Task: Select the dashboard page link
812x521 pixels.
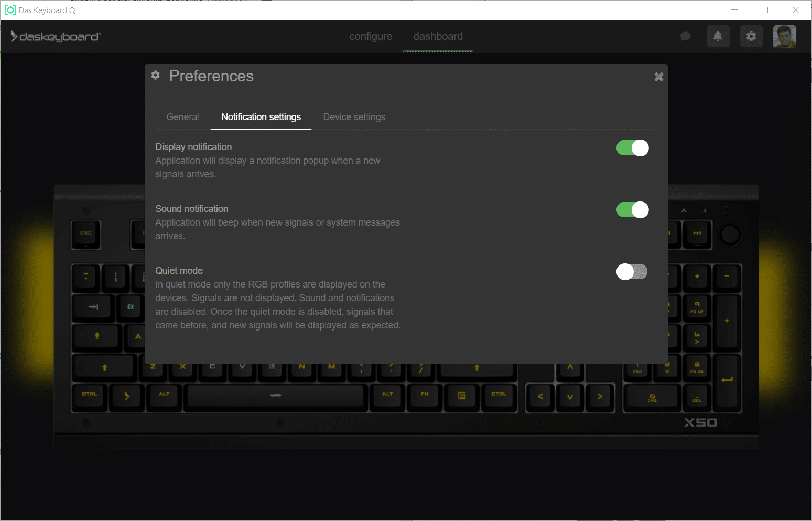Action: click(438, 36)
